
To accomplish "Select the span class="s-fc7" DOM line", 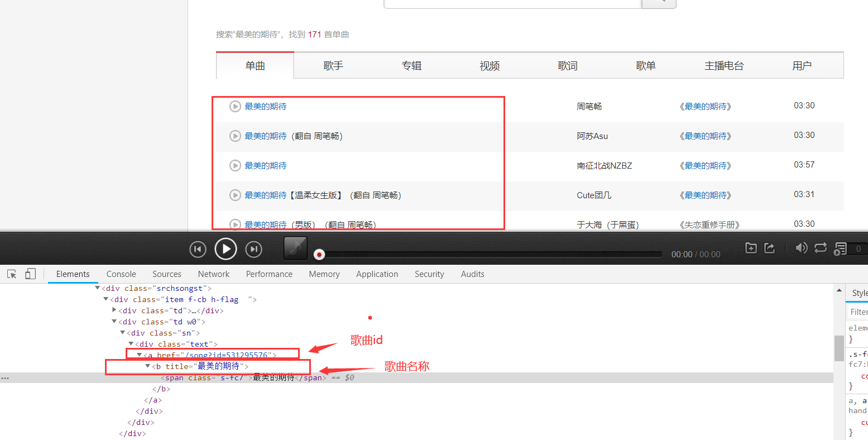I will (416, 378).
